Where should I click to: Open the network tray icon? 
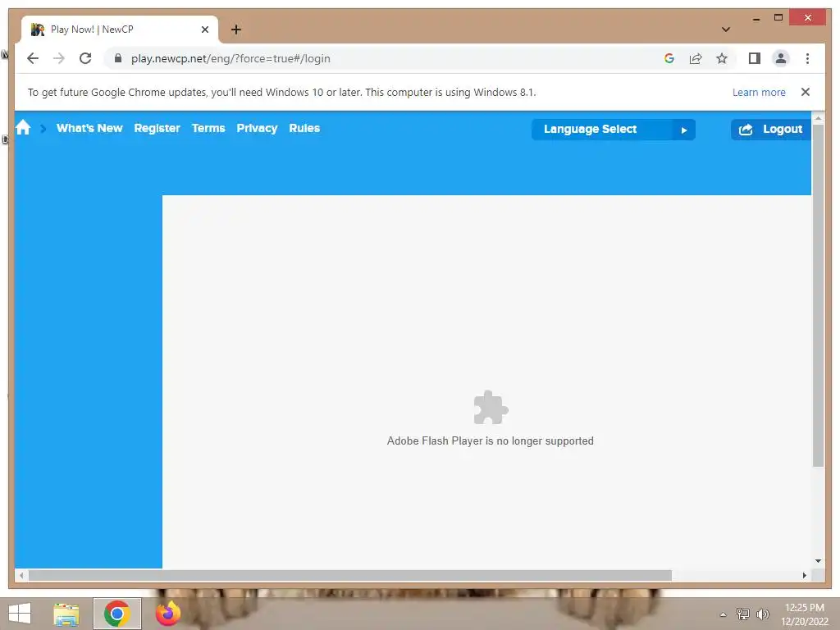(743, 614)
